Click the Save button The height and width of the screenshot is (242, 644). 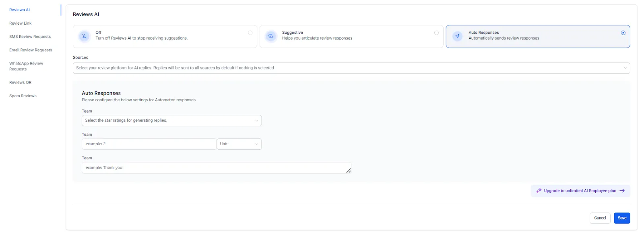point(622,218)
